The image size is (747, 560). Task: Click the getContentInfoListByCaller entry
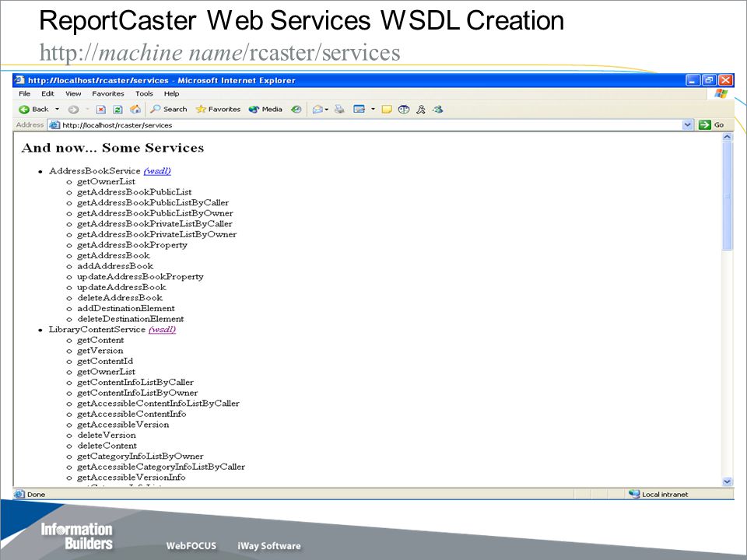coord(135,382)
